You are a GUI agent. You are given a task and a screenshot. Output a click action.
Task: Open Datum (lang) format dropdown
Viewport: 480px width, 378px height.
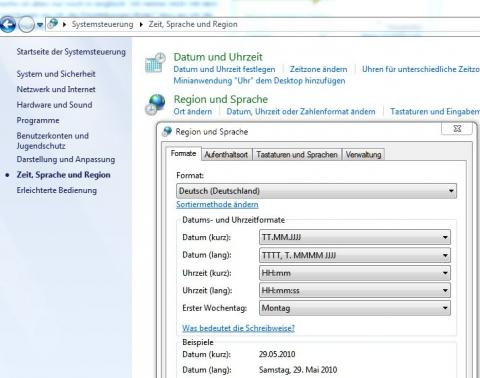[x=355, y=255]
